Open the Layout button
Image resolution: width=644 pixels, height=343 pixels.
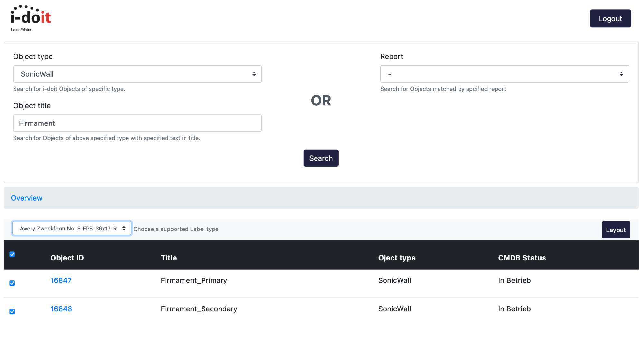coord(616,230)
